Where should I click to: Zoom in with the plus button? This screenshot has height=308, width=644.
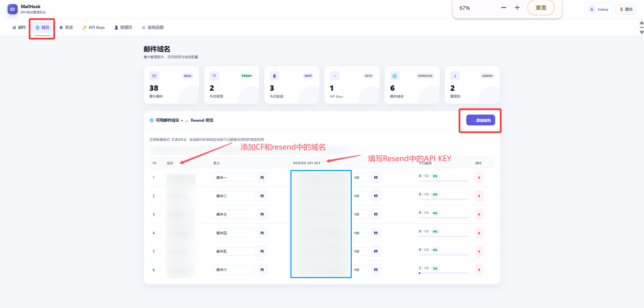tap(517, 8)
